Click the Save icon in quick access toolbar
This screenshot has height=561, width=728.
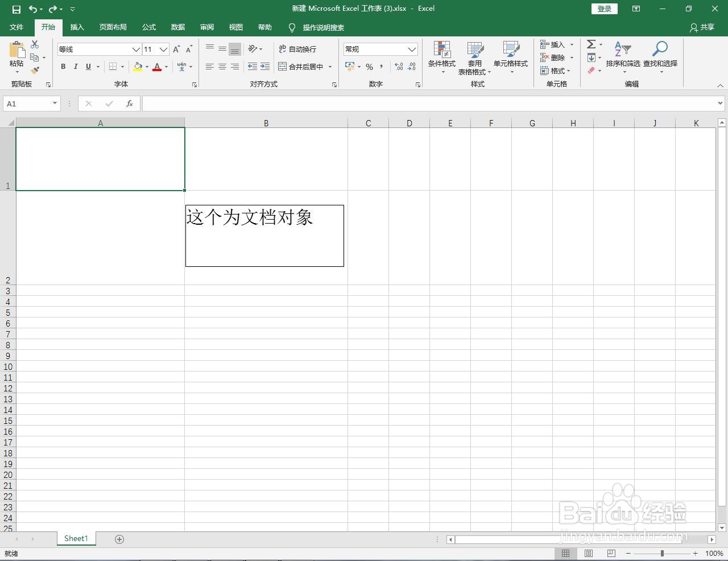coord(16,9)
